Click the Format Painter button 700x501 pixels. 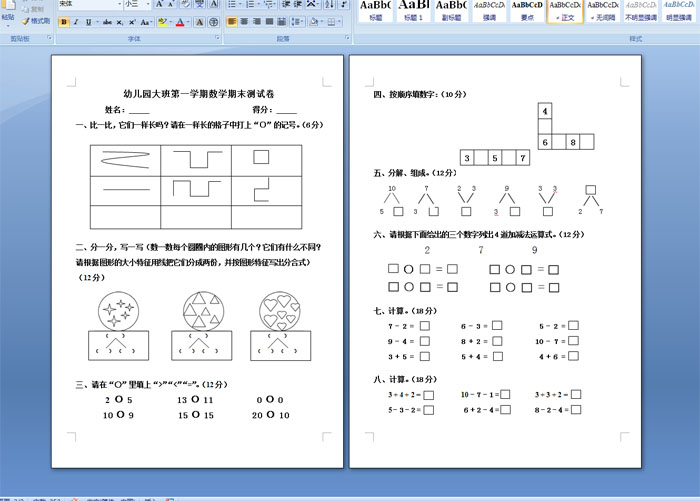36,21
